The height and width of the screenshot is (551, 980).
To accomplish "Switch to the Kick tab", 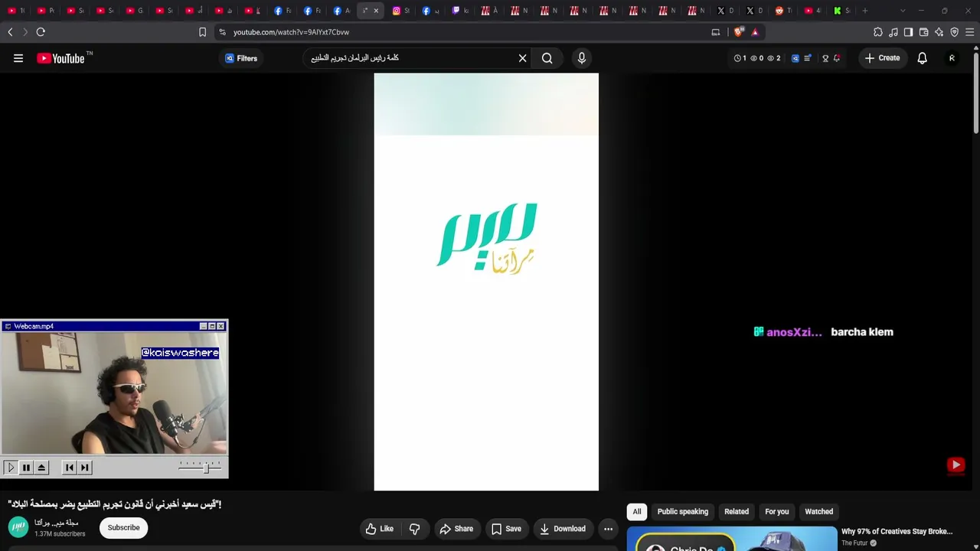I will (841, 11).
